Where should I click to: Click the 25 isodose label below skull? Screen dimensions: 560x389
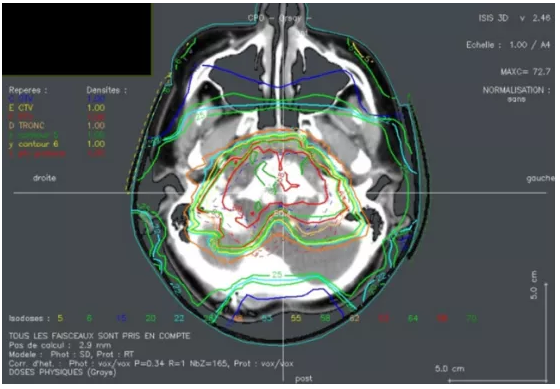point(277,274)
